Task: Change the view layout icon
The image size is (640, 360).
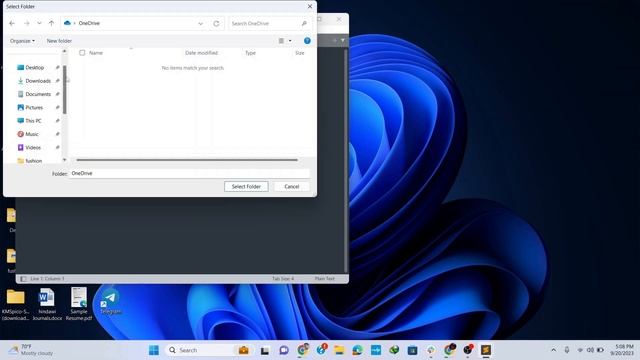Action: coord(281,41)
